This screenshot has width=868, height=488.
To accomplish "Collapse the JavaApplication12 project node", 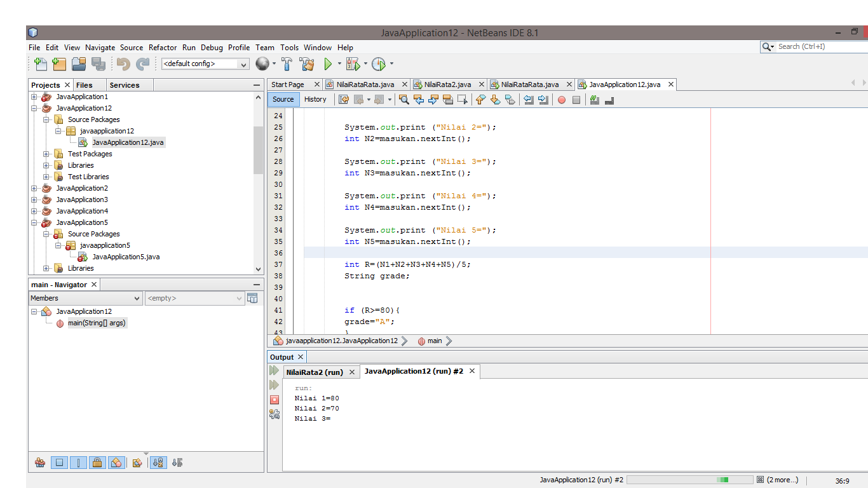I will pos(34,108).
